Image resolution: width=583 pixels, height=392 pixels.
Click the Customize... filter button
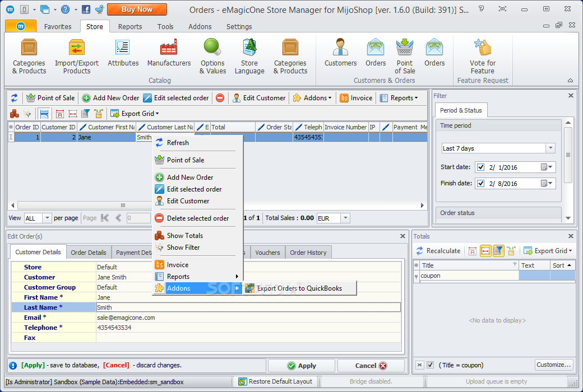pos(554,365)
